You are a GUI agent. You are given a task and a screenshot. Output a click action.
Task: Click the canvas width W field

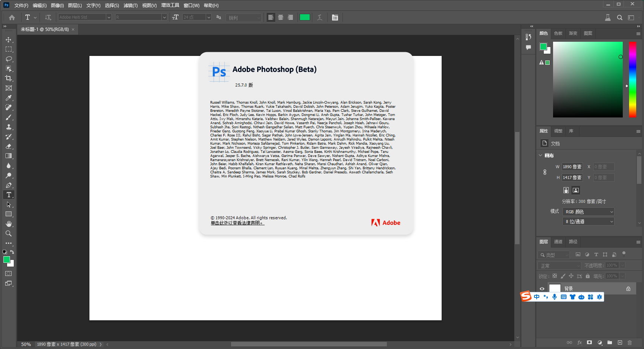pos(572,167)
